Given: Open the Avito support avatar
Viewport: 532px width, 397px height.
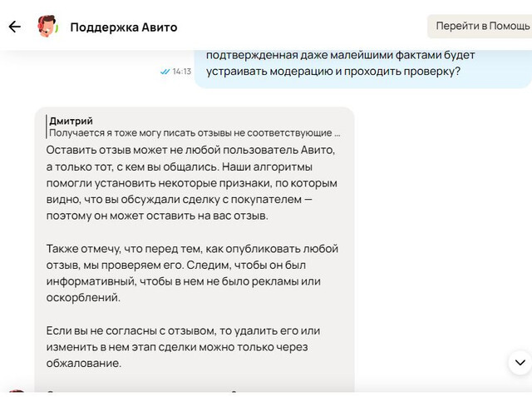Looking at the screenshot, I should point(47,27).
